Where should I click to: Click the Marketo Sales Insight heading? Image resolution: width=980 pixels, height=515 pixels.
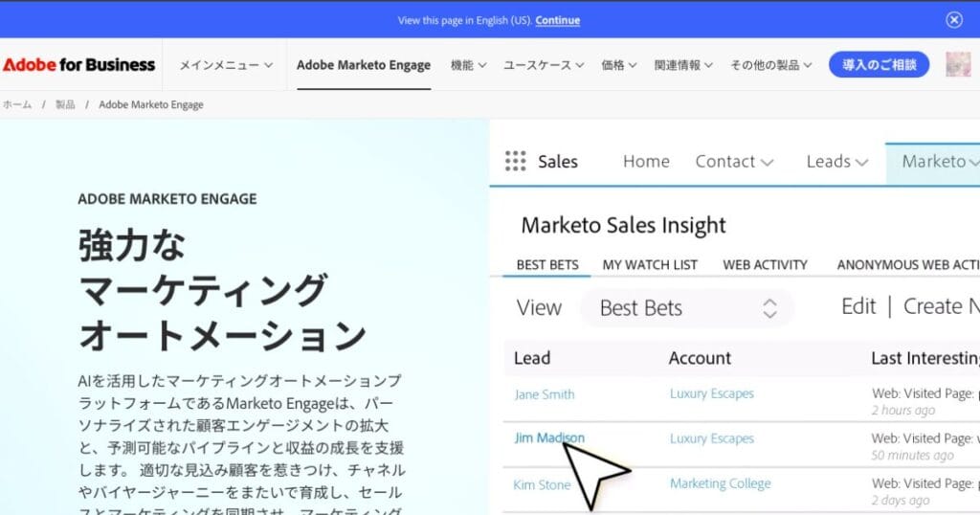coord(623,226)
